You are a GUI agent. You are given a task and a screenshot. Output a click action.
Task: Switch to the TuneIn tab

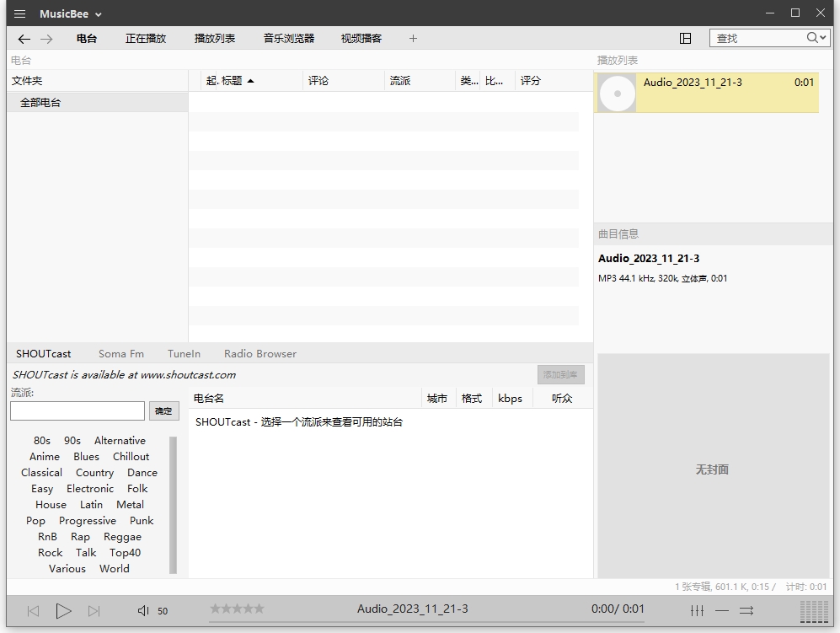(184, 353)
